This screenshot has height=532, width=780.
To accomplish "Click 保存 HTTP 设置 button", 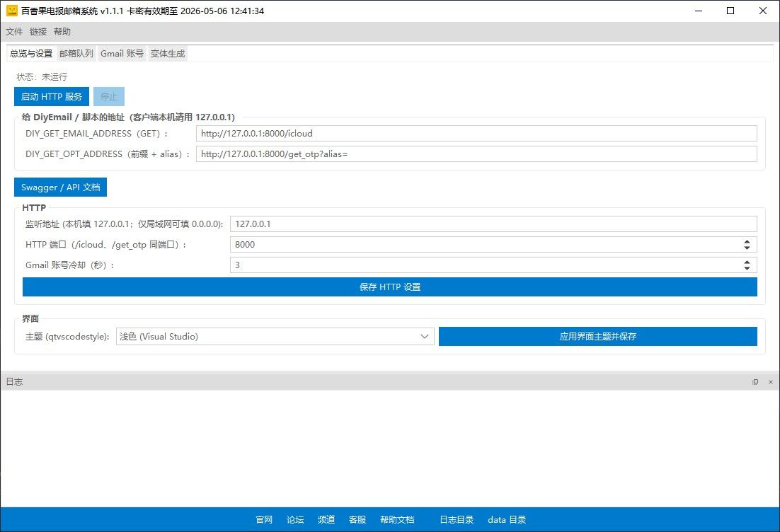I will [x=389, y=287].
